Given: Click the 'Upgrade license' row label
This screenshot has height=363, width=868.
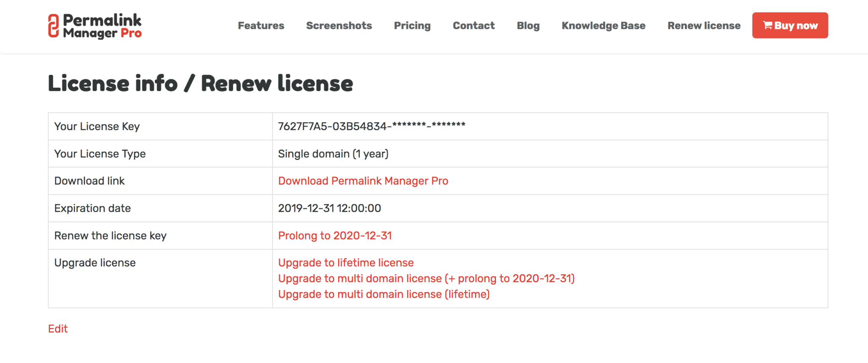Looking at the screenshot, I should pyautogui.click(x=95, y=263).
